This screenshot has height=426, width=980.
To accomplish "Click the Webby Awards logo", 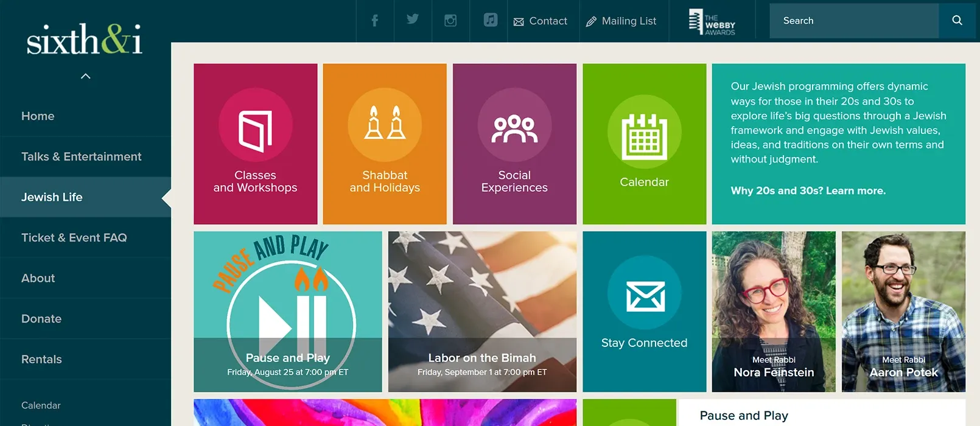I will (x=712, y=21).
